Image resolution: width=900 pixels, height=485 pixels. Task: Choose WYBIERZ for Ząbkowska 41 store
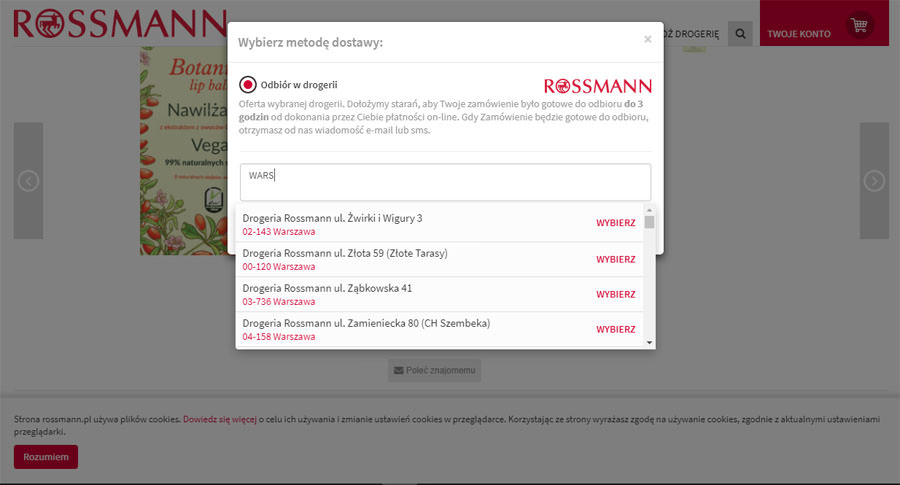(x=615, y=294)
